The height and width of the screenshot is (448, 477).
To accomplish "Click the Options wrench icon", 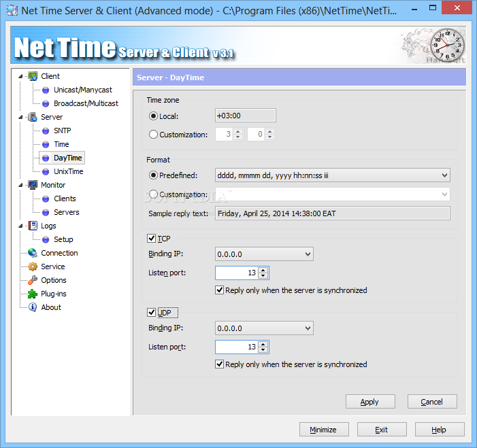I will [33, 280].
